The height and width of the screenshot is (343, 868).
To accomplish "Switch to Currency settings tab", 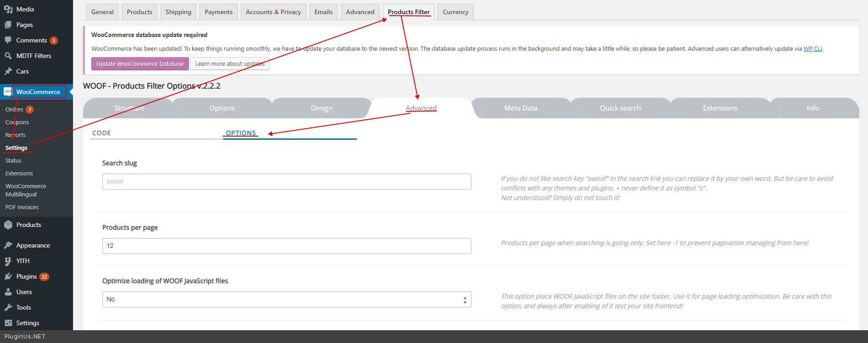I will click(x=455, y=12).
